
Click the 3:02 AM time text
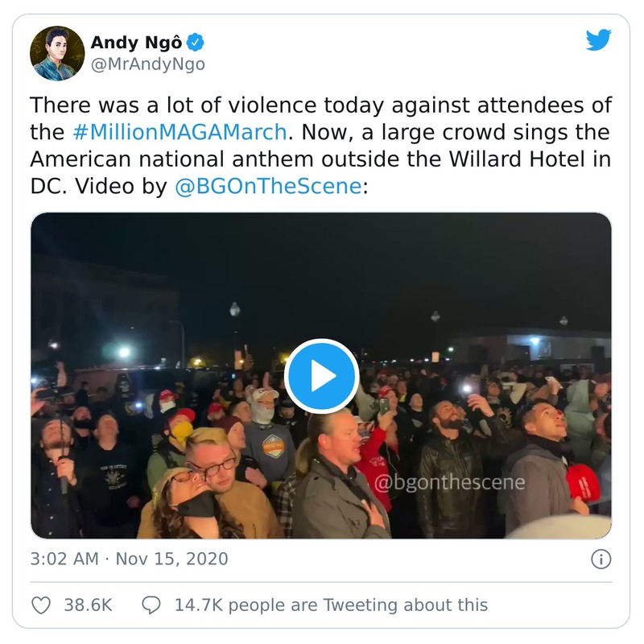pyautogui.click(x=62, y=559)
